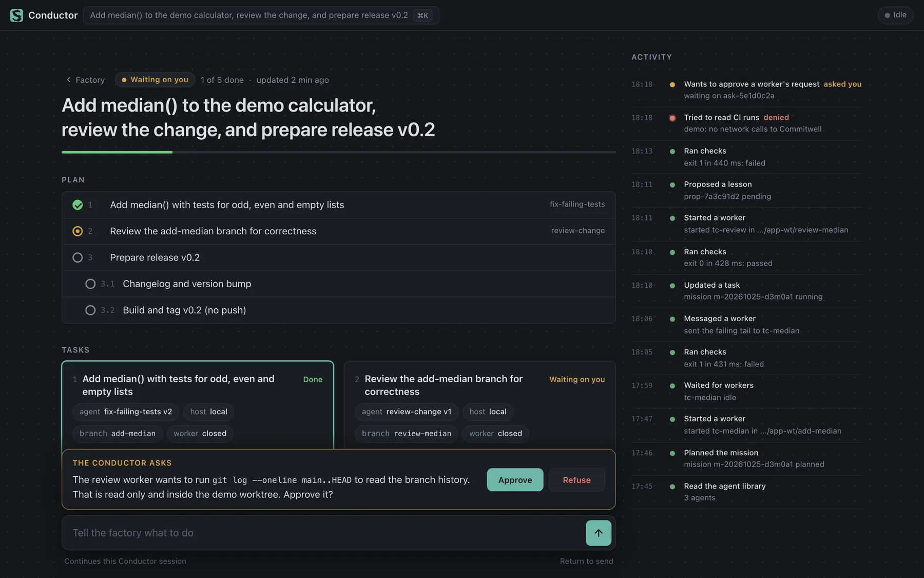The image size is (924, 578).
Task: Open 'Proposed a lesson' activity entry
Action: tap(747, 190)
